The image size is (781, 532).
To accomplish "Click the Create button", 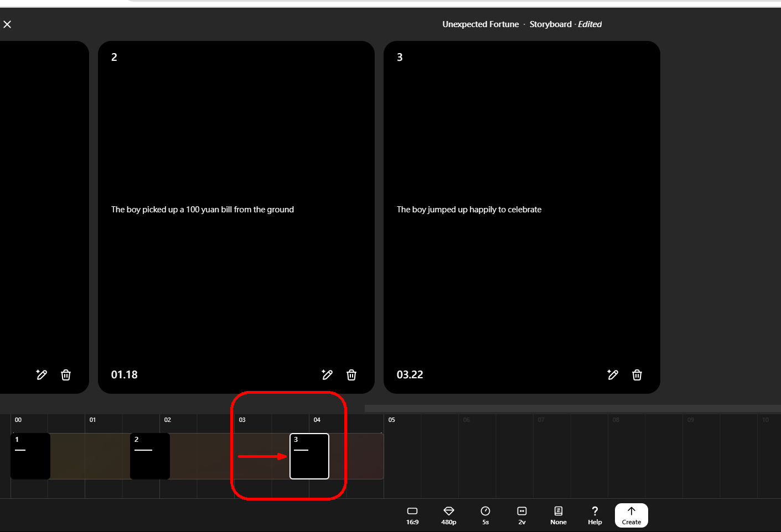I will tap(632, 515).
